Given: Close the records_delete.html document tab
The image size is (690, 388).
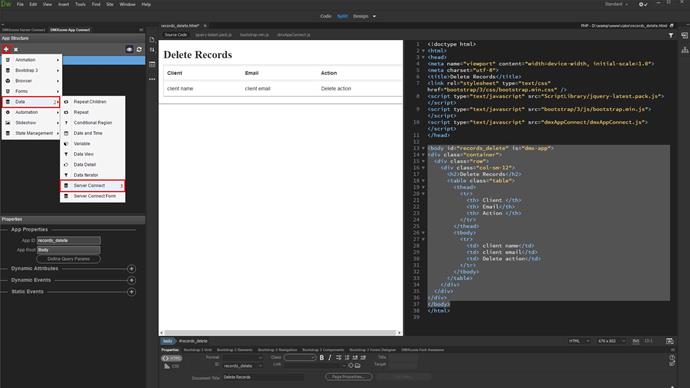Looking at the screenshot, I should [205, 26].
